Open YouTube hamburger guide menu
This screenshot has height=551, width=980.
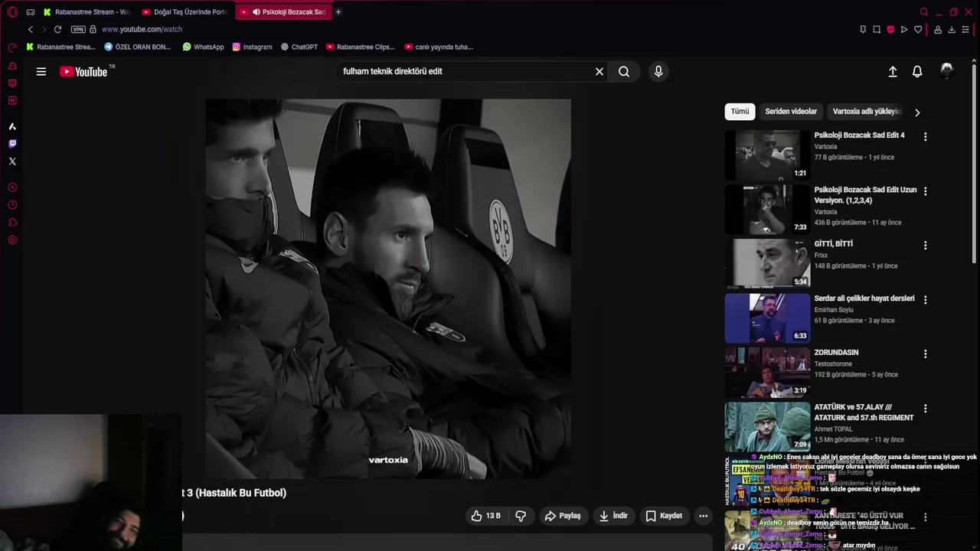[x=41, y=71]
